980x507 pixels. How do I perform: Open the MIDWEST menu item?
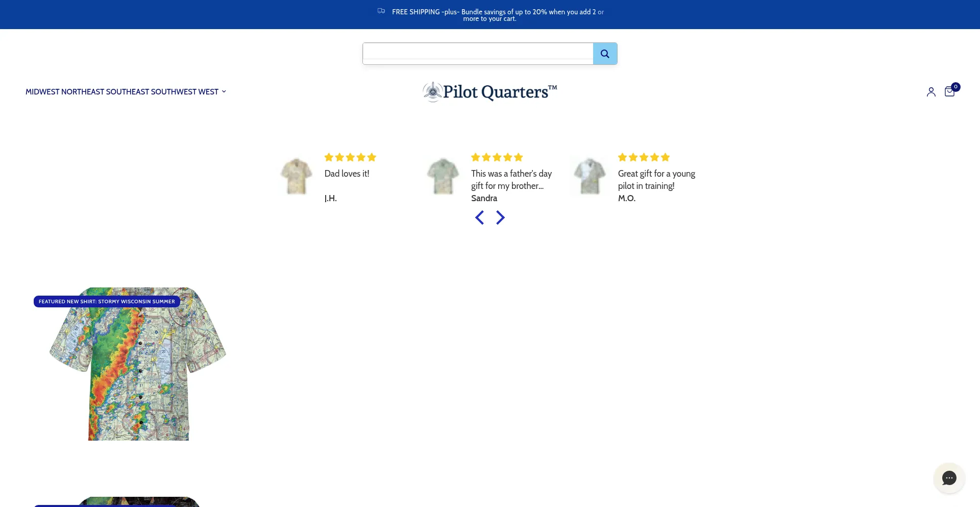pyautogui.click(x=42, y=92)
